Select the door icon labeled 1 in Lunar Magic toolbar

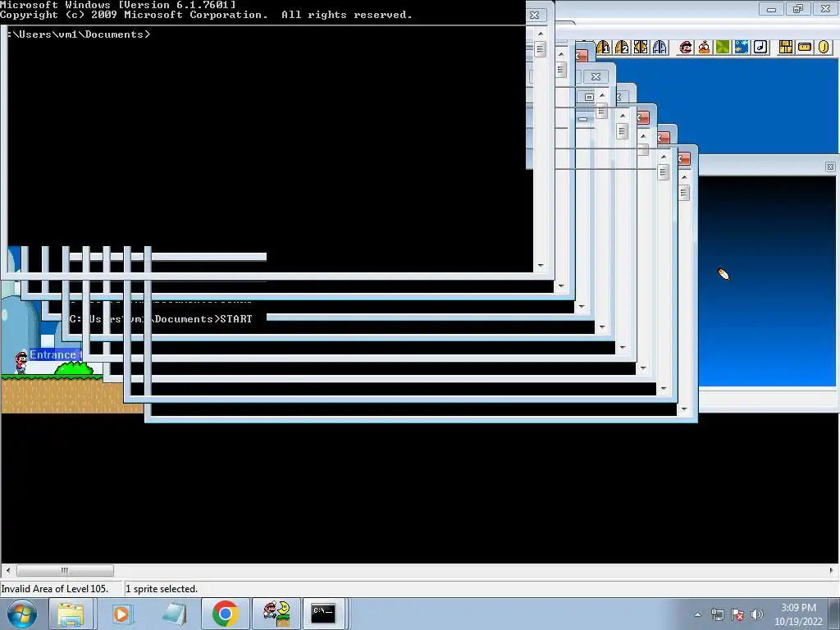coord(604,47)
